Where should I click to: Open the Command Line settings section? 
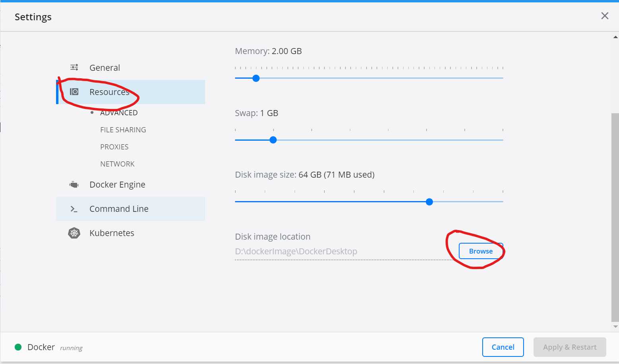click(130, 209)
